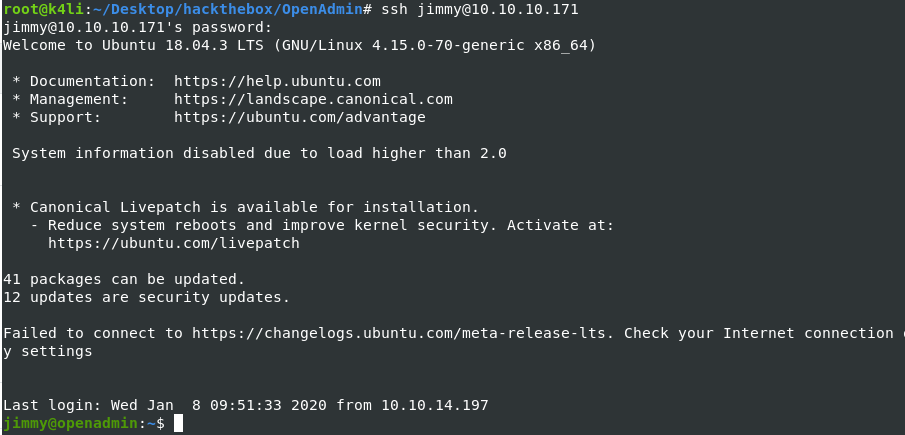
Task: Click the 12 security updates line
Action: click(146, 297)
